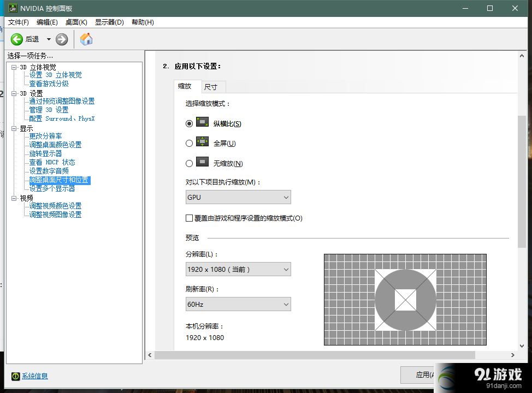532x393 pixels.
Task: Go to the Home page icon
Action: (86, 39)
